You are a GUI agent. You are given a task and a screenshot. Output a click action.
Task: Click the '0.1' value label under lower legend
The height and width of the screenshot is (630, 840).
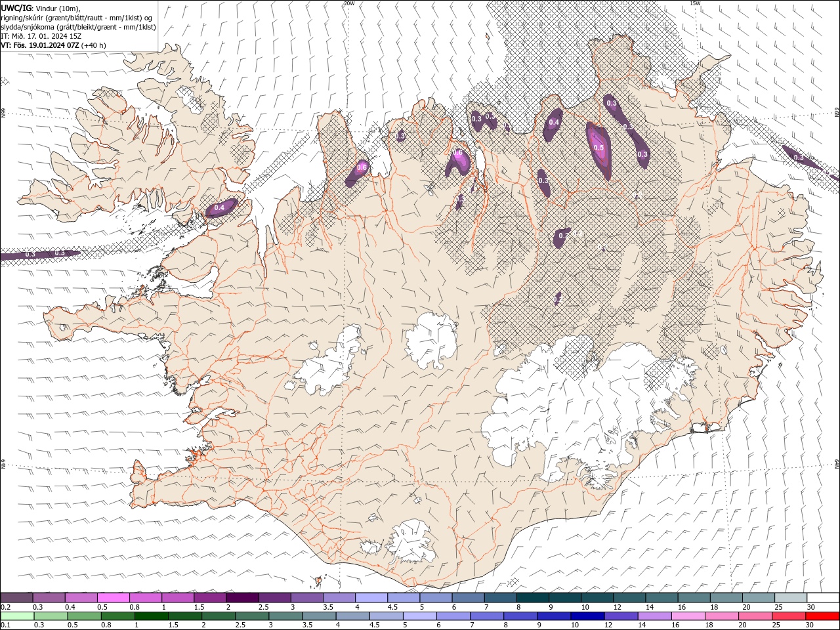tap(6, 626)
